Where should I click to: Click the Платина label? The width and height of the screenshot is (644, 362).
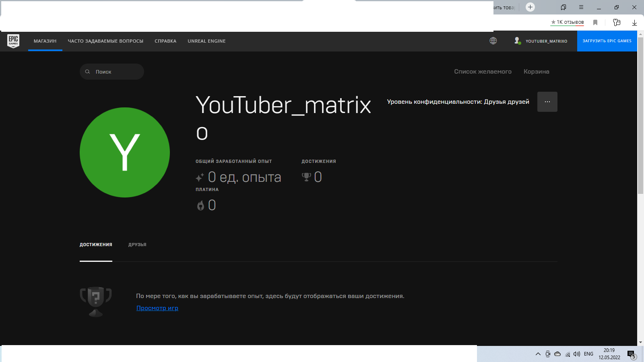coord(207,189)
